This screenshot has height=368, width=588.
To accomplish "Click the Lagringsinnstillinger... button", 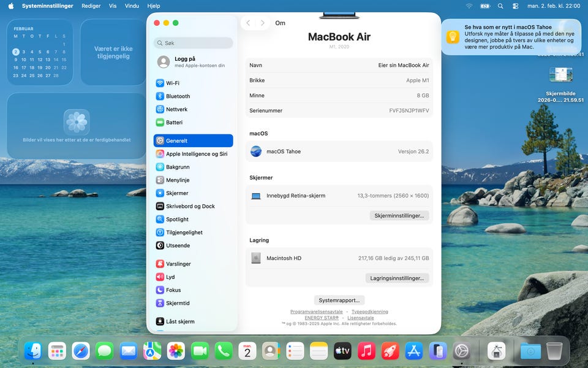I will click(x=397, y=278).
